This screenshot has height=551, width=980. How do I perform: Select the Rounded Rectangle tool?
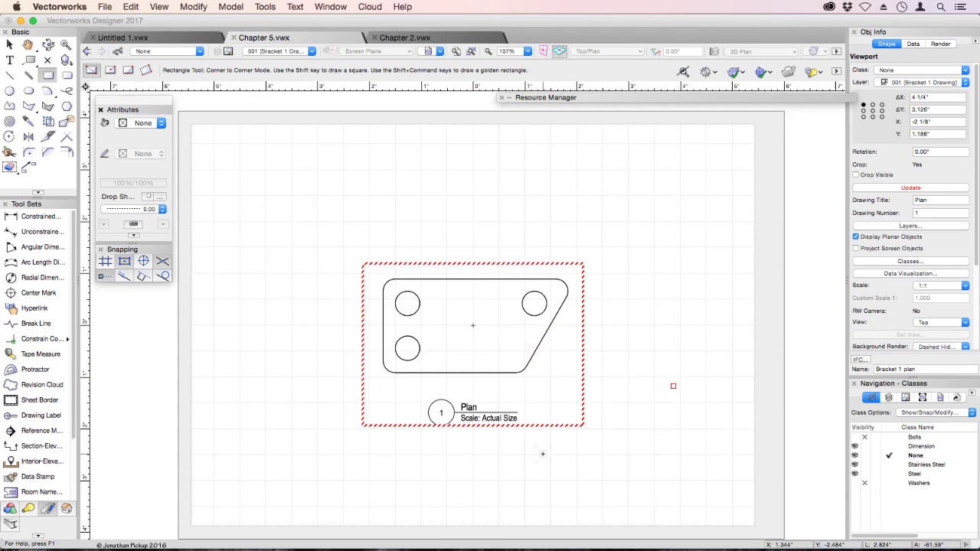point(67,75)
